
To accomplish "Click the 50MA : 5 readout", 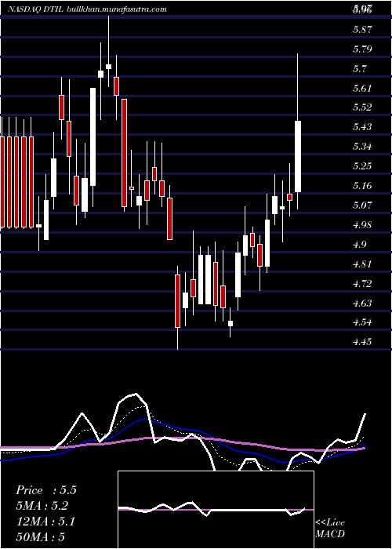I will (x=40, y=537).
